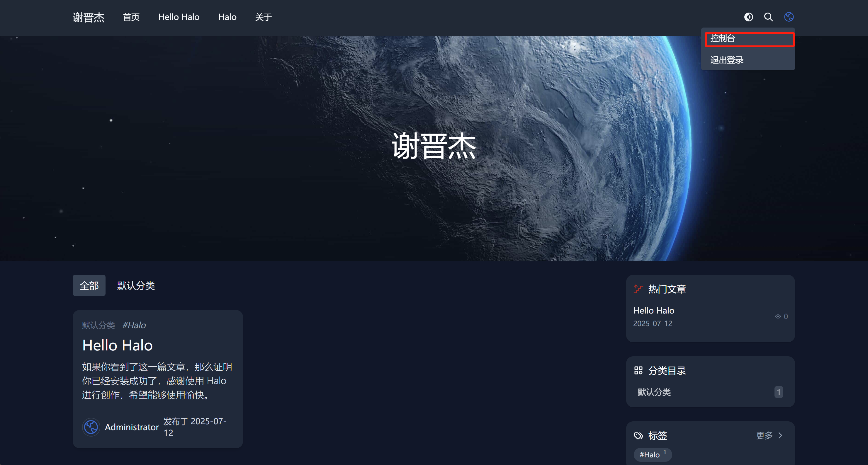Click the 默认分类 entry in 分类目录
This screenshot has height=465, width=868.
[654, 392]
